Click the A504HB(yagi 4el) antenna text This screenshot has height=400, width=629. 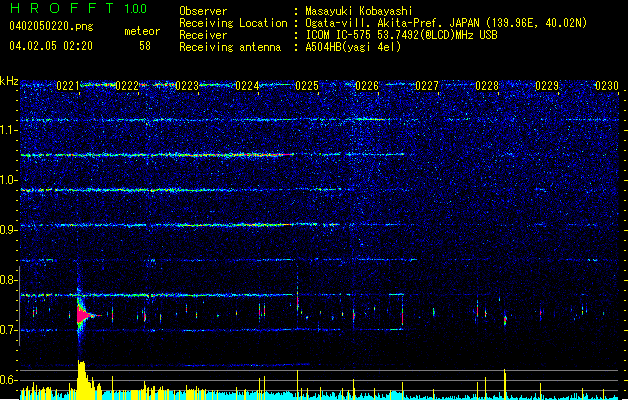tap(353, 47)
